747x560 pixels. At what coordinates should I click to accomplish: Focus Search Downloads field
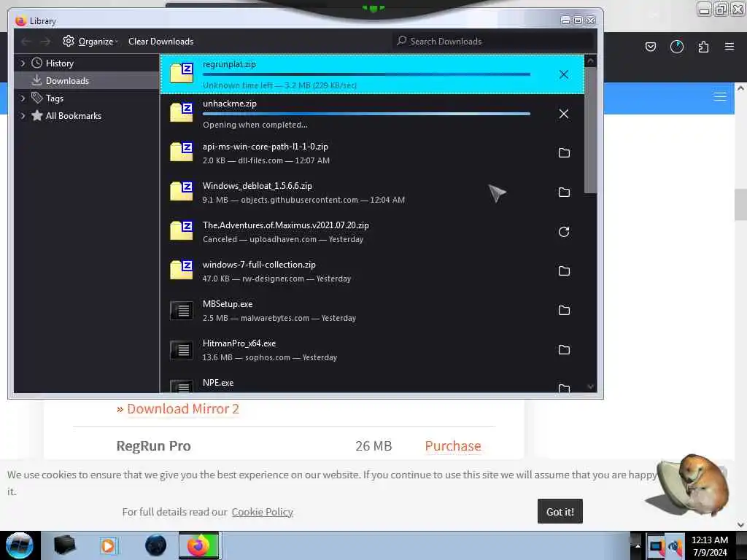point(494,42)
